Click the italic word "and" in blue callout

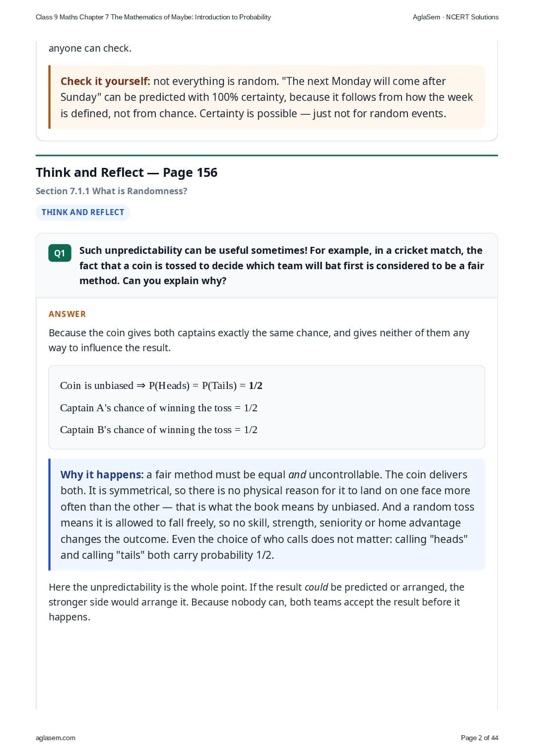click(x=297, y=474)
